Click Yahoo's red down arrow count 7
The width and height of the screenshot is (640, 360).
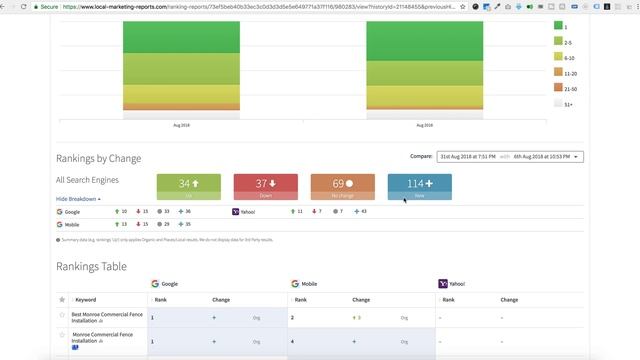pyautogui.click(x=317, y=211)
